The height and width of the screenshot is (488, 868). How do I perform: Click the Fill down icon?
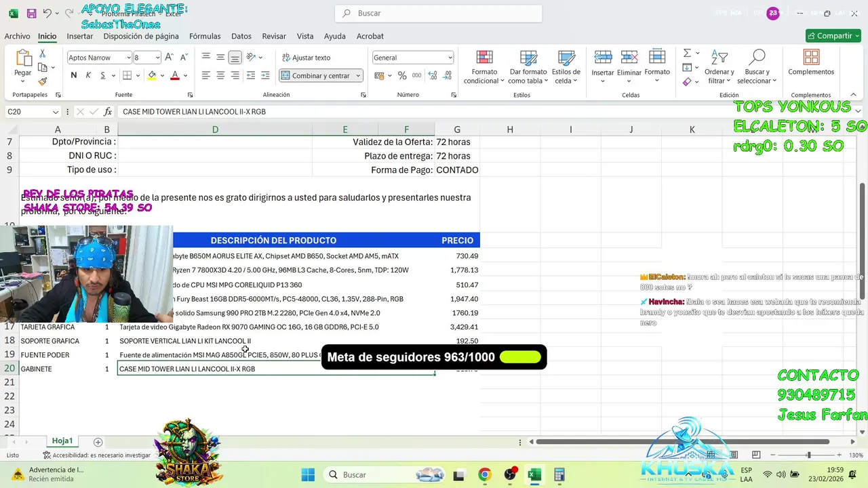tap(687, 67)
